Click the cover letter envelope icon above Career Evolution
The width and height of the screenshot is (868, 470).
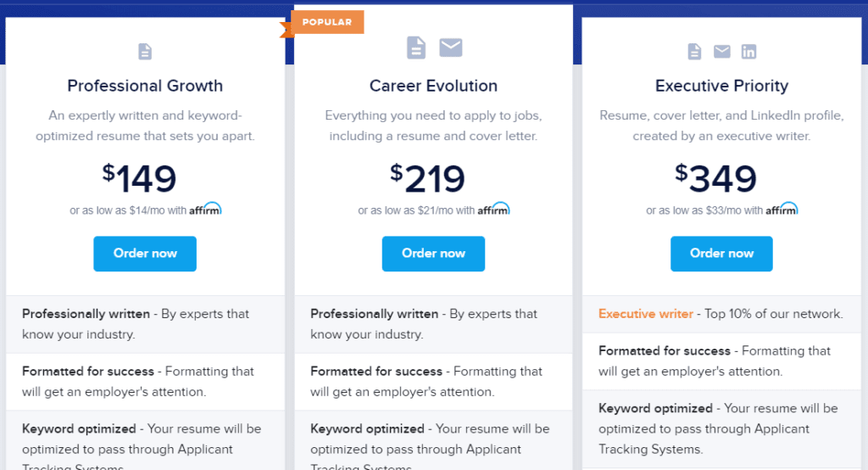pyautogui.click(x=451, y=48)
